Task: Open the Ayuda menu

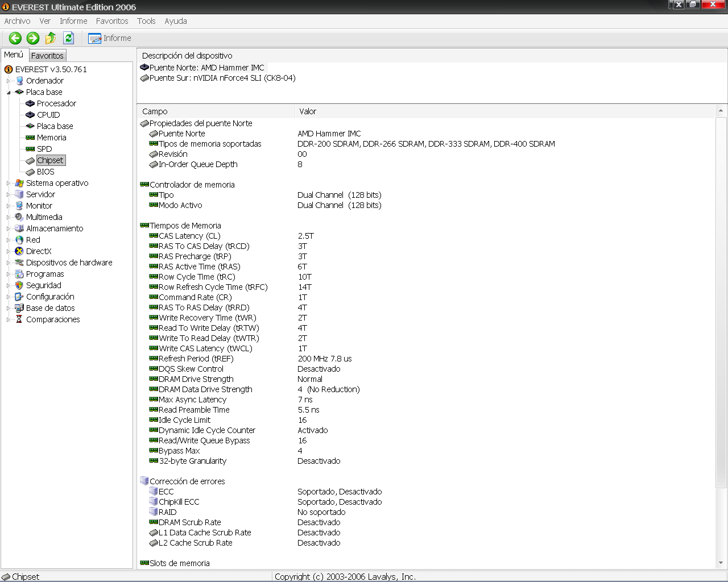Action: pyautogui.click(x=176, y=21)
